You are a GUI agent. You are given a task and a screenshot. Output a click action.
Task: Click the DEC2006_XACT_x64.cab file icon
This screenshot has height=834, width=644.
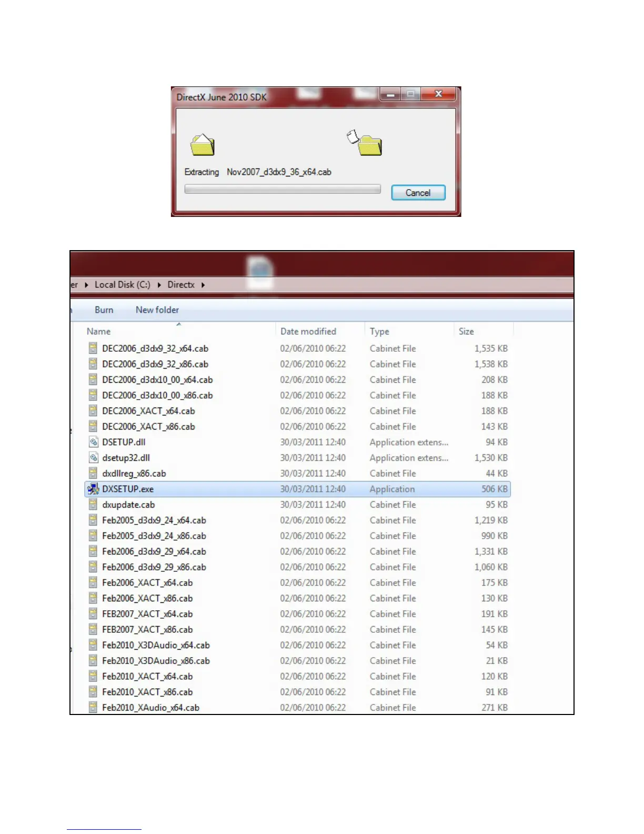[x=93, y=411]
